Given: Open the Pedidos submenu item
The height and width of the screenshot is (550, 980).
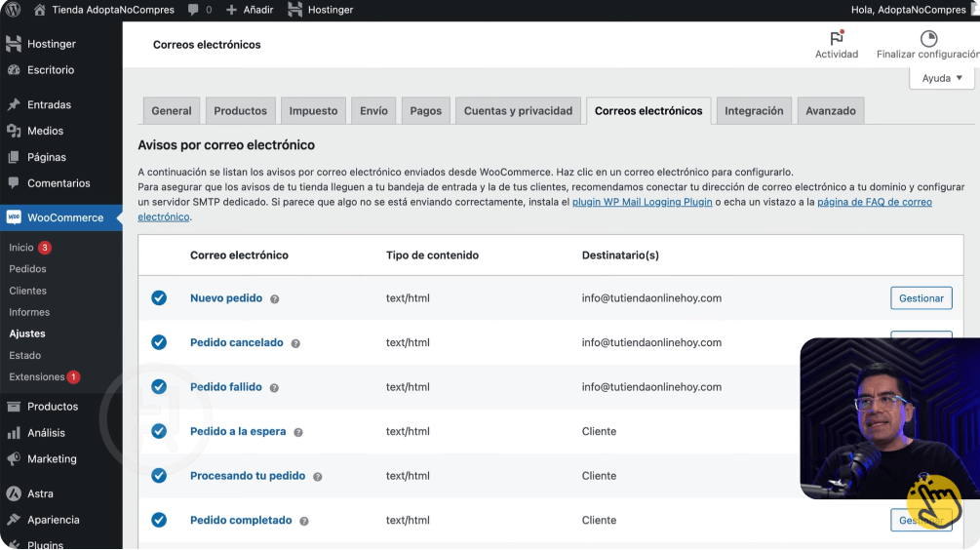Looking at the screenshot, I should tap(27, 269).
